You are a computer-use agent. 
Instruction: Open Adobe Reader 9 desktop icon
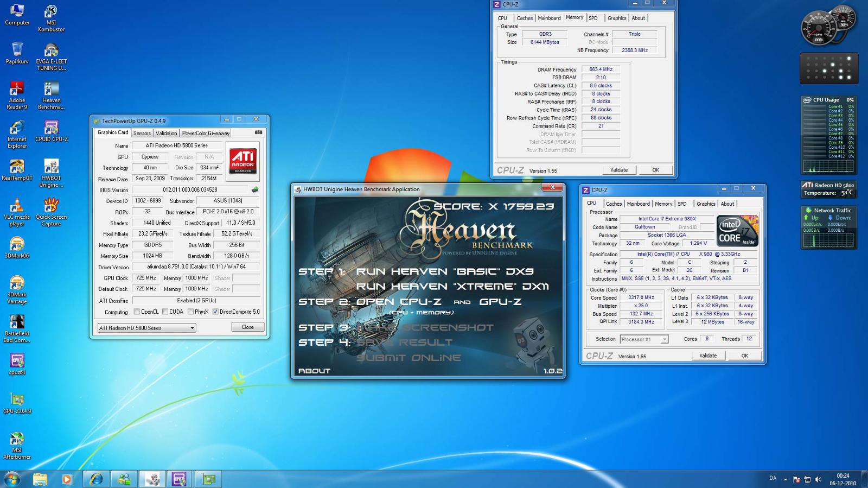(17, 96)
